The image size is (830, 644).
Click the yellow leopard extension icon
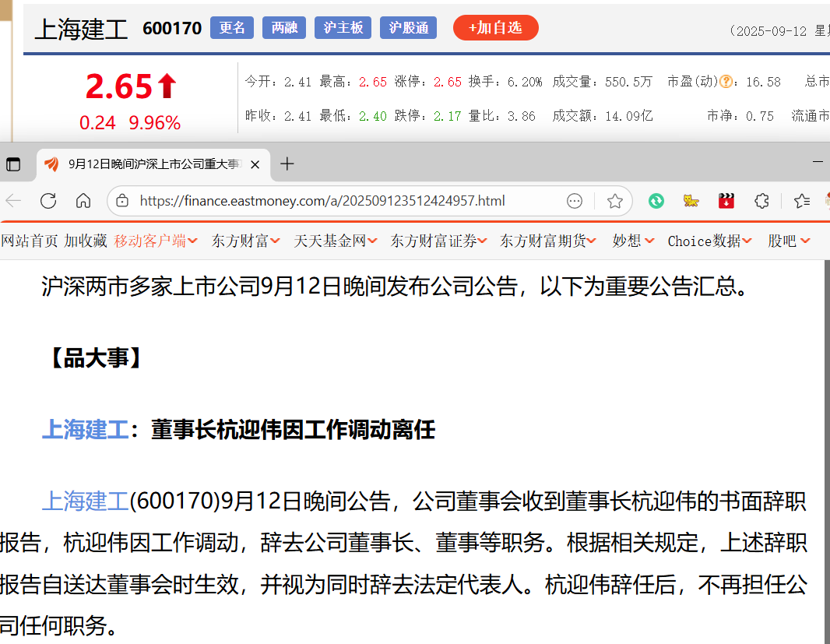click(x=691, y=201)
